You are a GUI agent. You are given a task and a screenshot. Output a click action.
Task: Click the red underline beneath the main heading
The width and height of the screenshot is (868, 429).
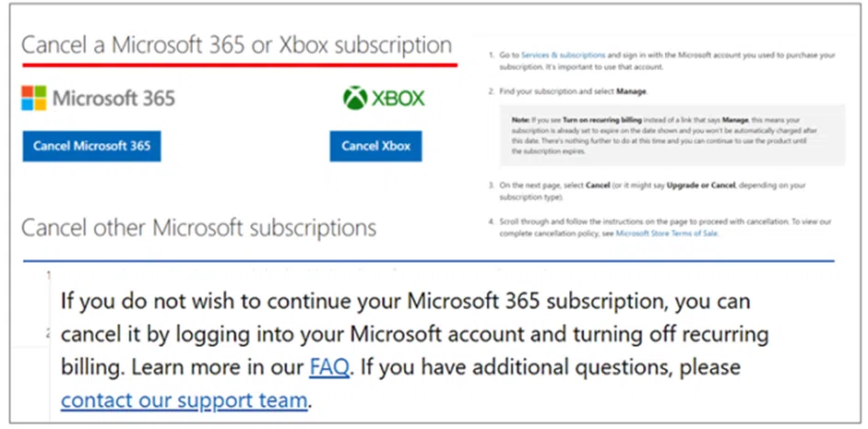pos(239,65)
